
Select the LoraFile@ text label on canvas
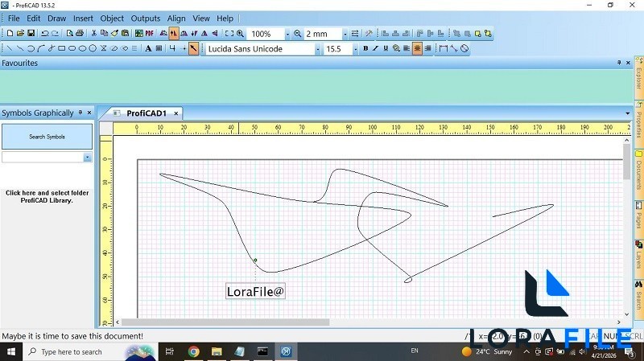(255, 291)
